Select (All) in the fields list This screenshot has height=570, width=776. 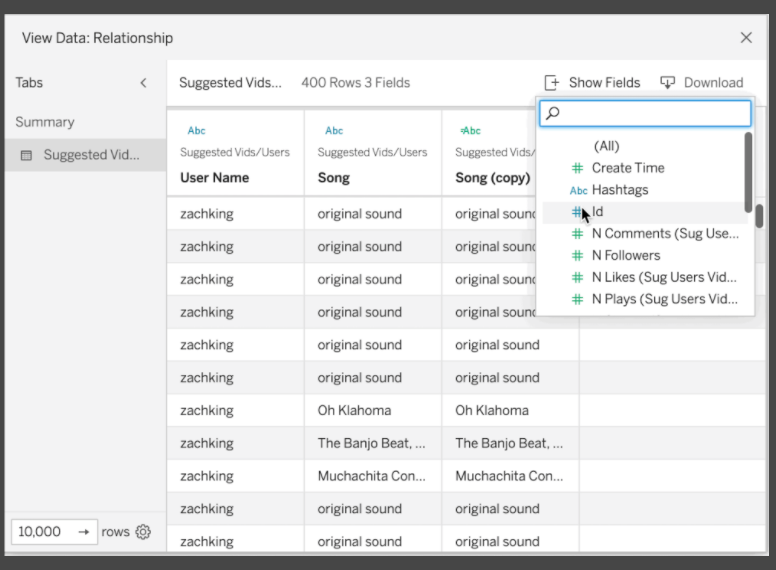point(606,146)
